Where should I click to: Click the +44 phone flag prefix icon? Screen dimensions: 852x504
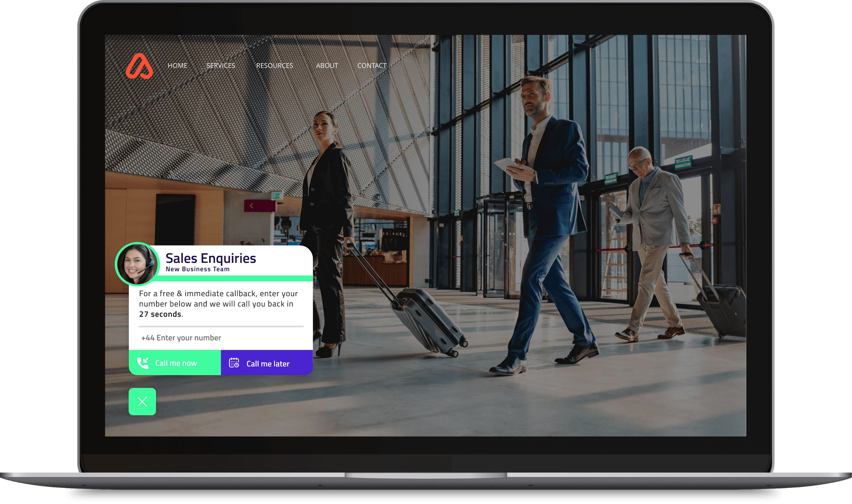(x=145, y=337)
